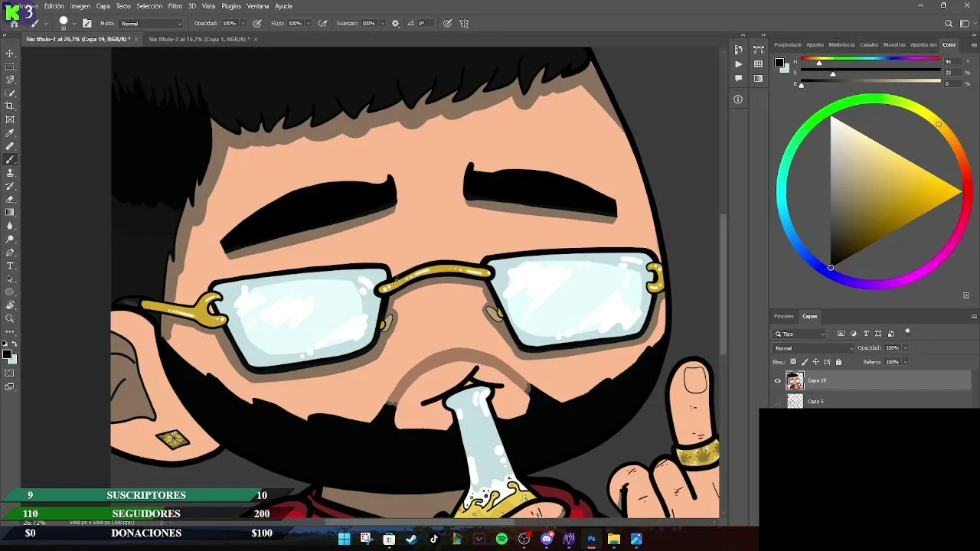Expand the Flujo slider dropdown
The height and width of the screenshot is (551, 980).
pyautogui.click(x=309, y=24)
